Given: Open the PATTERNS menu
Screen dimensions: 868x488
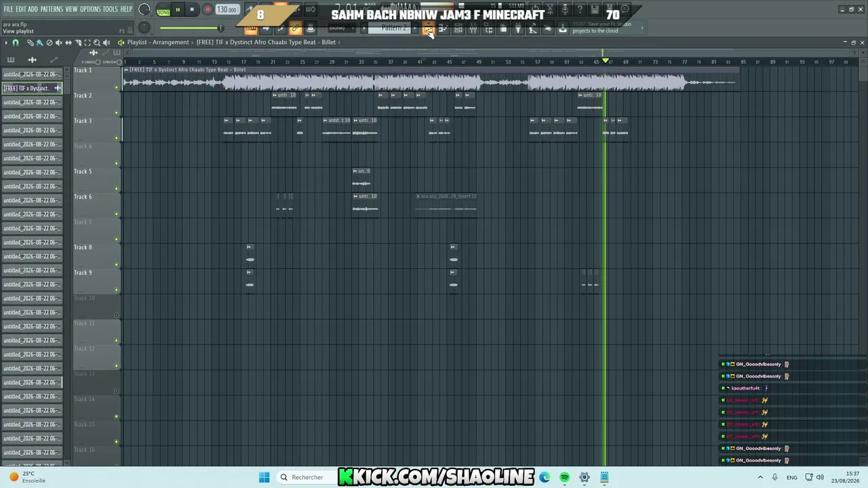Looking at the screenshot, I should point(52,9).
